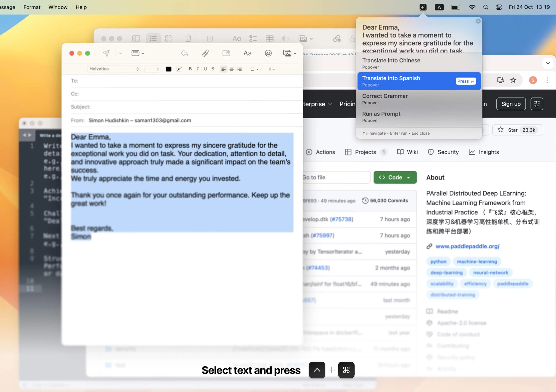
Task: Enable center text alignment
Action: (232, 69)
